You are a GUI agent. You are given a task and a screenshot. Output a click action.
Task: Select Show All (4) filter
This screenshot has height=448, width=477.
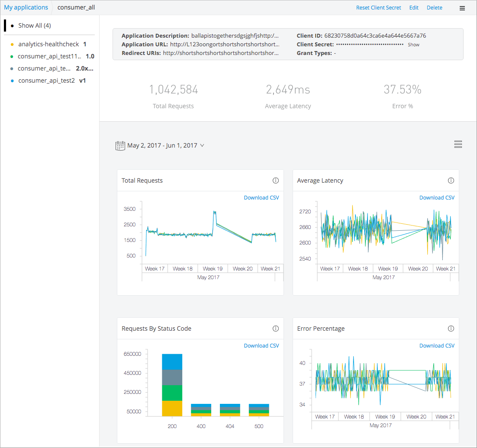[x=35, y=26]
